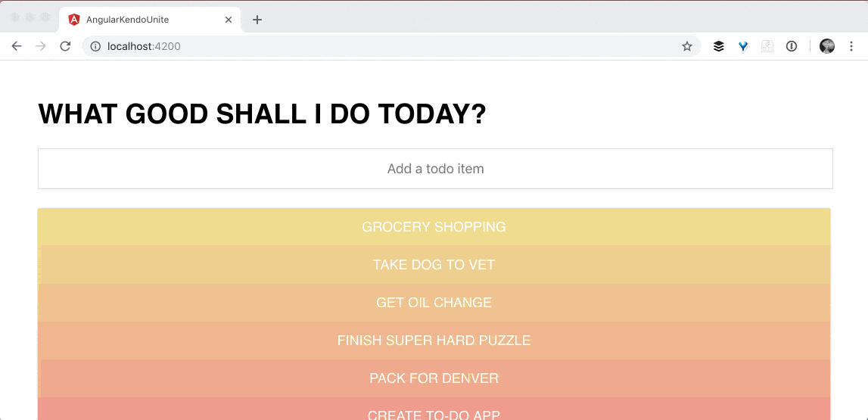This screenshot has width=868, height=420.
Task: Click Finish Super Hard Puzzle item
Action: (x=434, y=341)
